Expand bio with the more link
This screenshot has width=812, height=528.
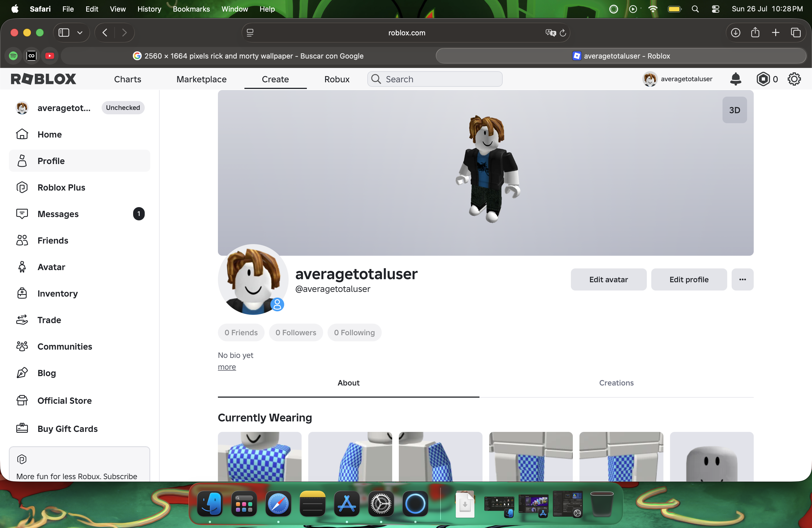click(x=227, y=367)
